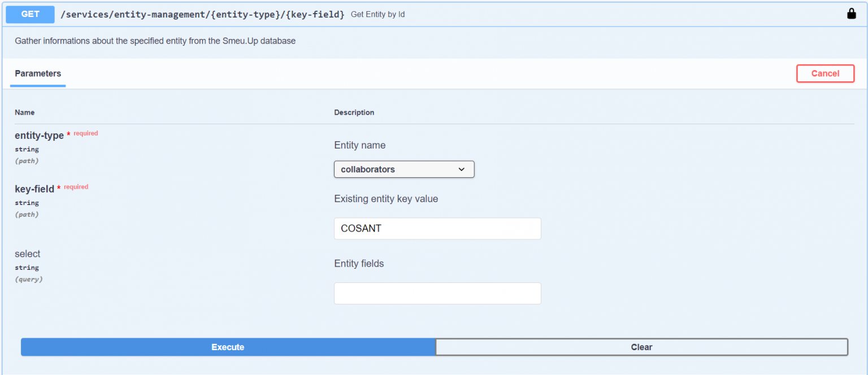868x375 pixels.
Task: Click the chevron arrow in collaborators dropdown
Action: tap(462, 169)
